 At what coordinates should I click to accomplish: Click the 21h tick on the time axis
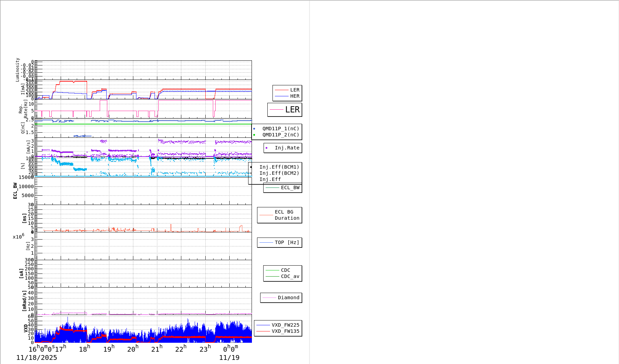(157, 349)
